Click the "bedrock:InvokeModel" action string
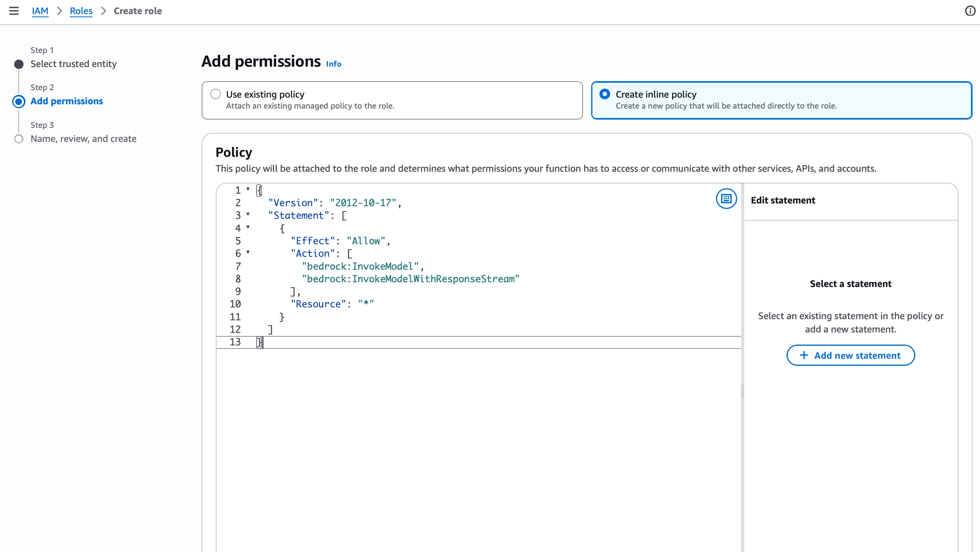The image size is (980, 552). pos(361,267)
